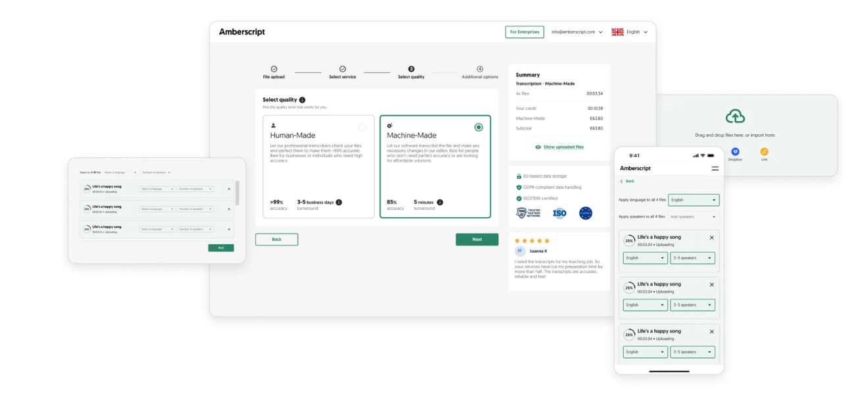This screenshot has height=404, width=868.
Task: Click the UK flag icon in header
Action: pyautogui.click(x=617, y=32)
